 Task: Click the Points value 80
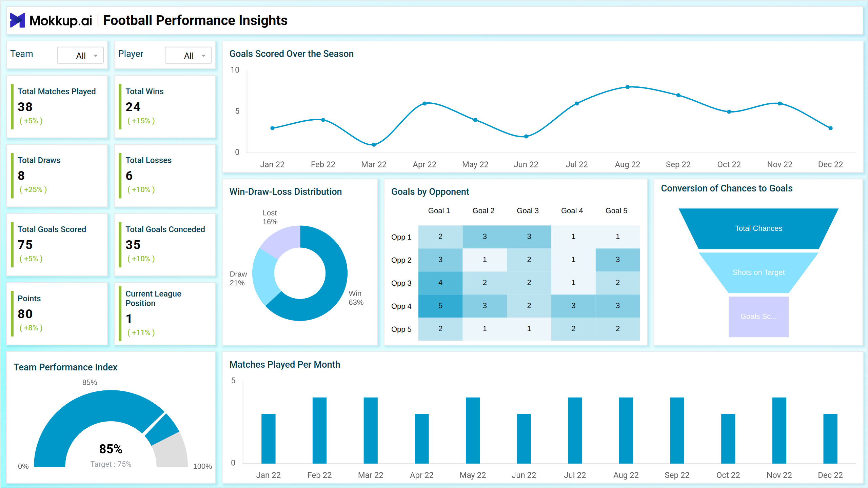[25, 314]
